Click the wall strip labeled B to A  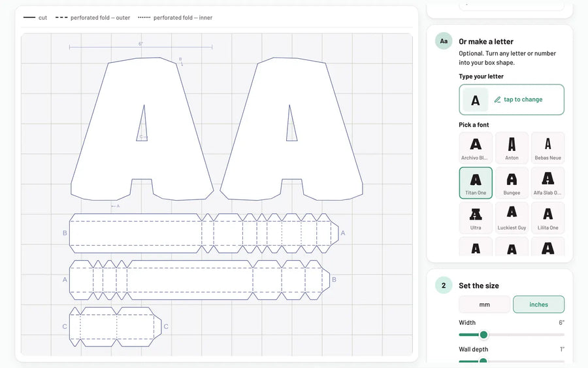204,233
